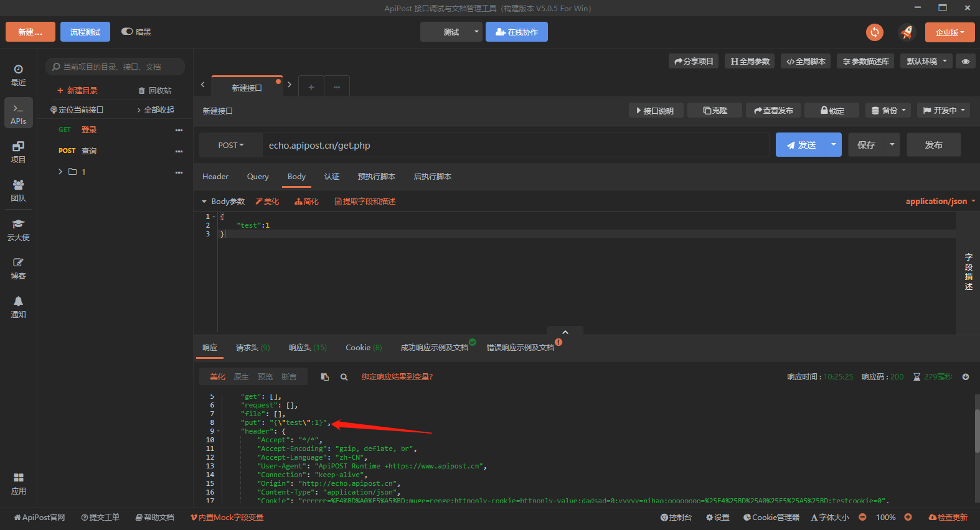
Task: Open the 团队 team sidebar icon
Action: [x=19, y=190]
